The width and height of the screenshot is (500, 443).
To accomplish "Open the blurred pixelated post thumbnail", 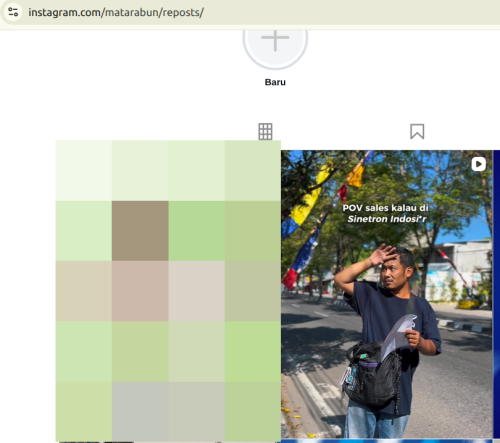I will pyautogui.click(x=168, y=291).
